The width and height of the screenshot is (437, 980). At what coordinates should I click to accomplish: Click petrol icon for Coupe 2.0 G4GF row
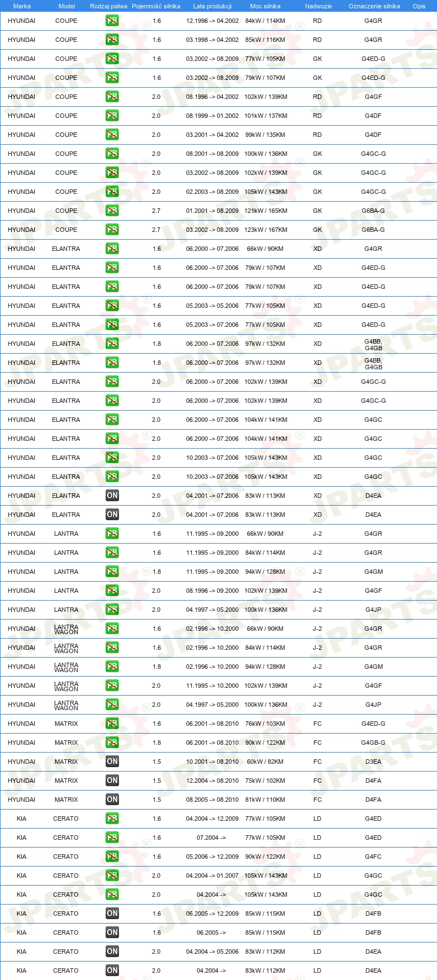tap(112, 97)
